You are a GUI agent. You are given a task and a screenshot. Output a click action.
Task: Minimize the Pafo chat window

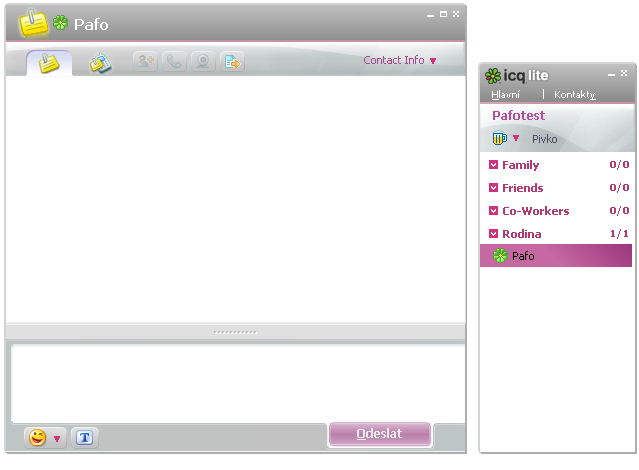430,15
